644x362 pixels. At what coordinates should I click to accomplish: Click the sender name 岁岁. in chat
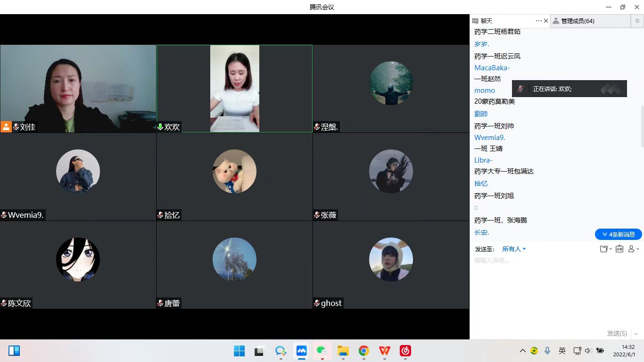click(482, 44)
